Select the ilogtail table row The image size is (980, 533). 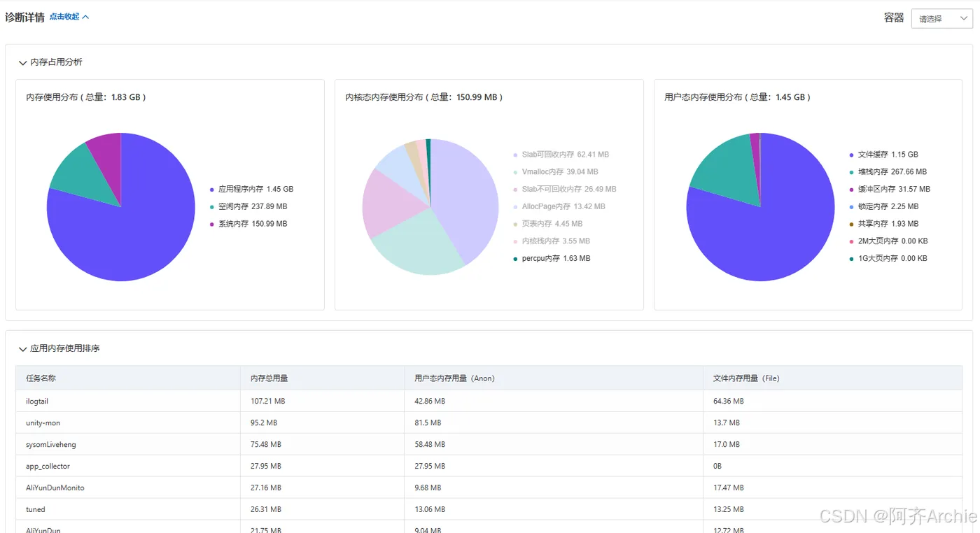tap(489, 401)
